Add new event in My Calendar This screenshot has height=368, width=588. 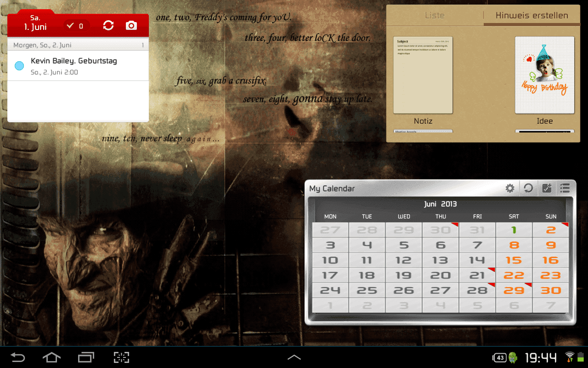tap(547, 188)
